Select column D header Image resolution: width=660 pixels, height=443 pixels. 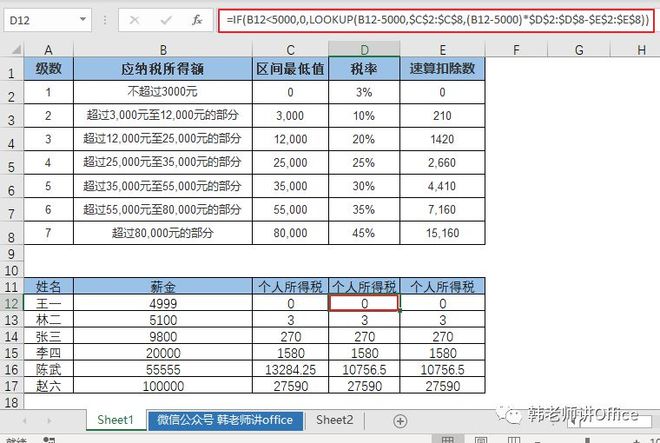(x=363, y=49)
